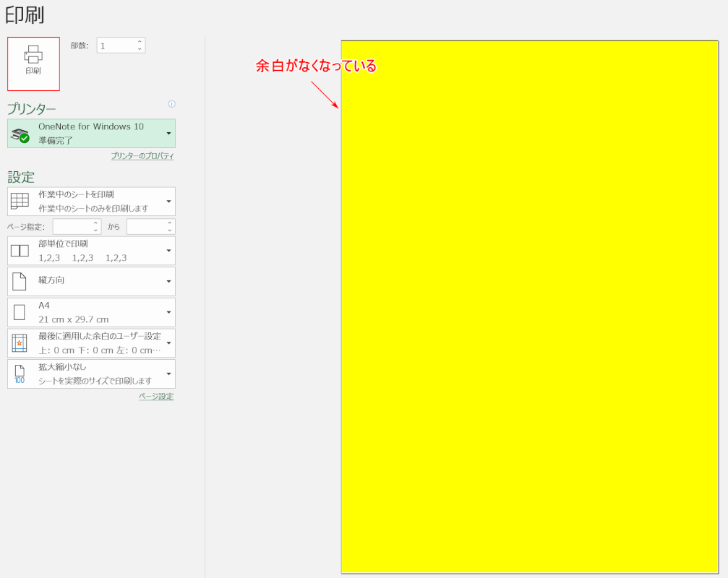This screenshot has width=728, height=578.
Task: Open the printer info icon
Action: pos(172,104)
